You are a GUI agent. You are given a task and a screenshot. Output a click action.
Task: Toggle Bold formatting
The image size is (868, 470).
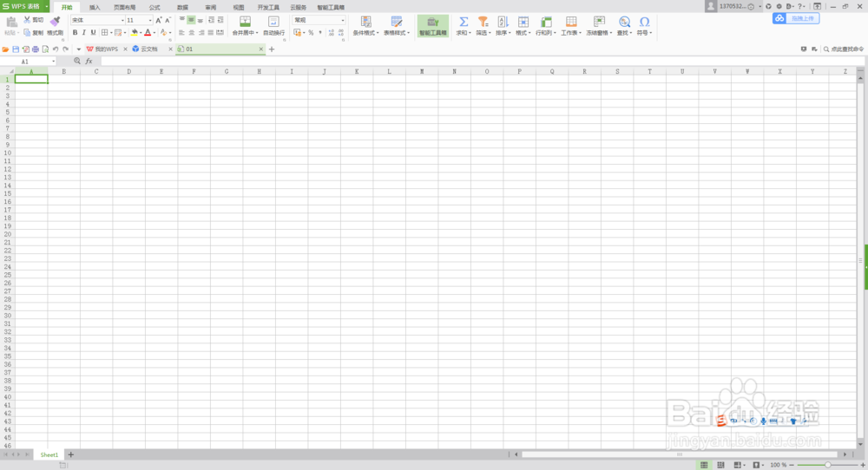(76, 33)
